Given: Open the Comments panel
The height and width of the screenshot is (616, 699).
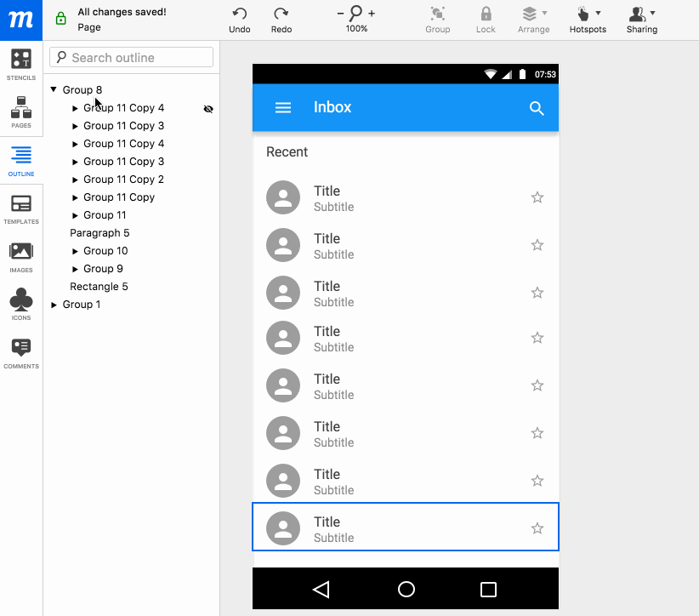Looking at the screenshot, I should click(20, 351).
